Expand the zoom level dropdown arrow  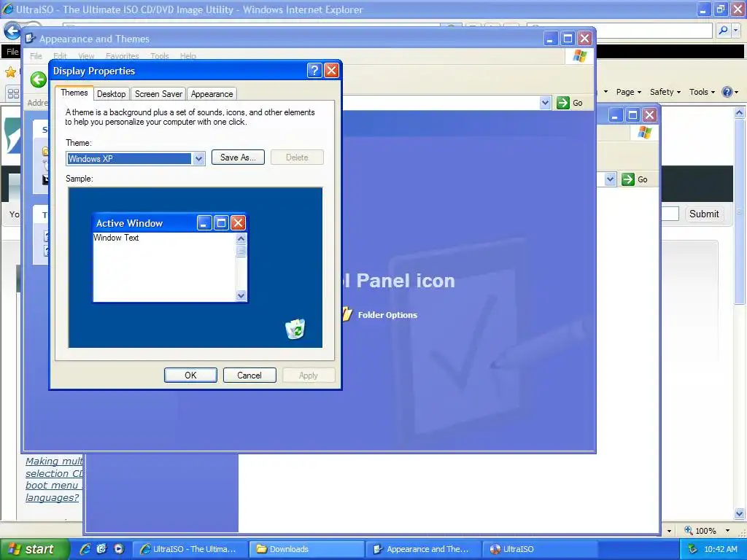727,531
